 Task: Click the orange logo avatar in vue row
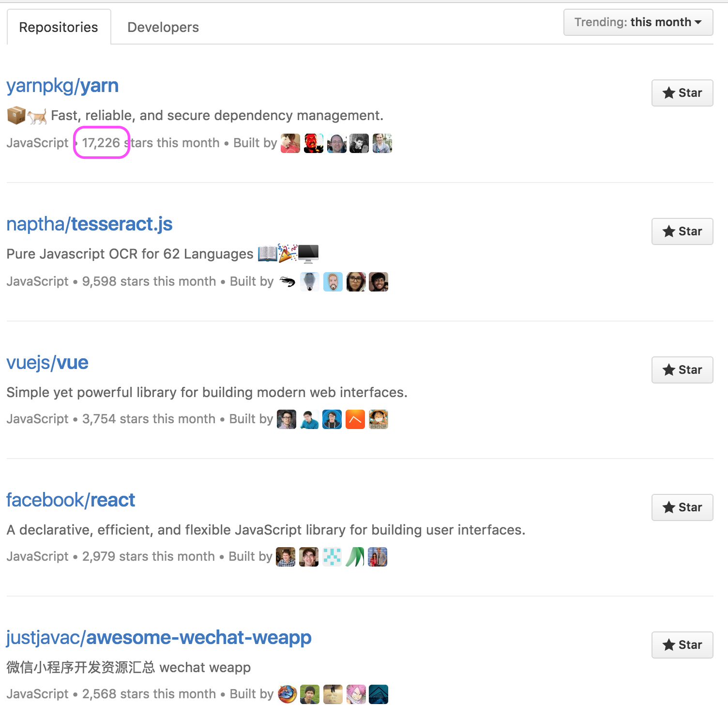click(x=355, y=419)
